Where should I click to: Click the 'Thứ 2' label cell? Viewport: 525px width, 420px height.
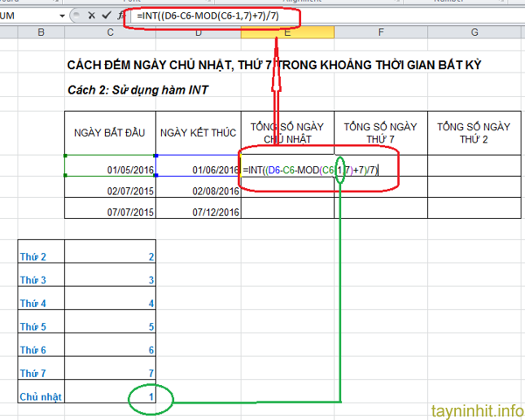pyautogui.click(x=41, y=255)
